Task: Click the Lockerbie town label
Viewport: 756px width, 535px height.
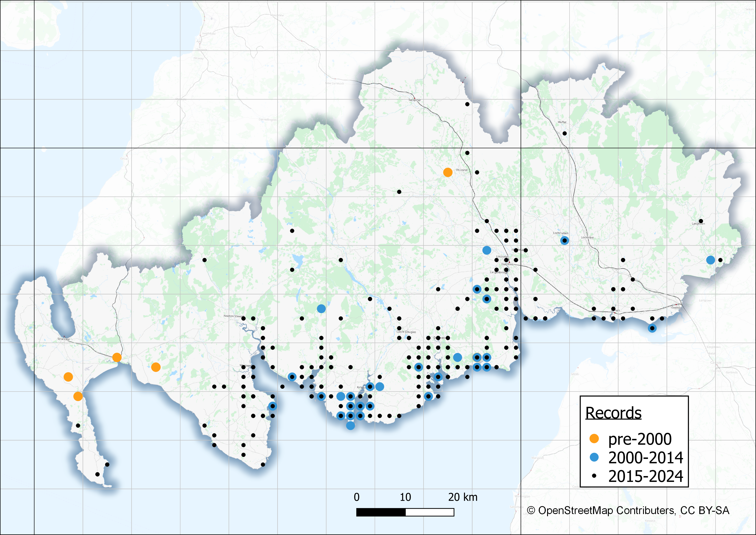Action: click(587, 237)
